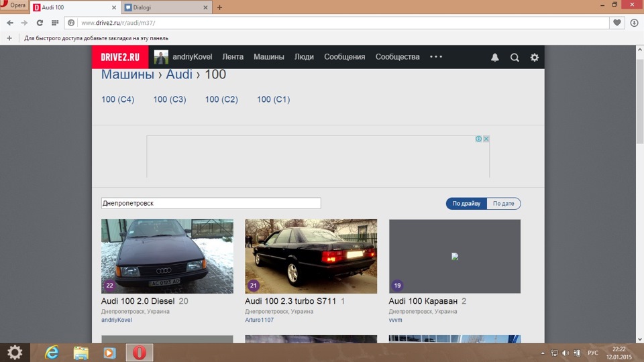Add page to bookmarks with heart icon
Screen dimensions: 644x362
click(617, 23)
